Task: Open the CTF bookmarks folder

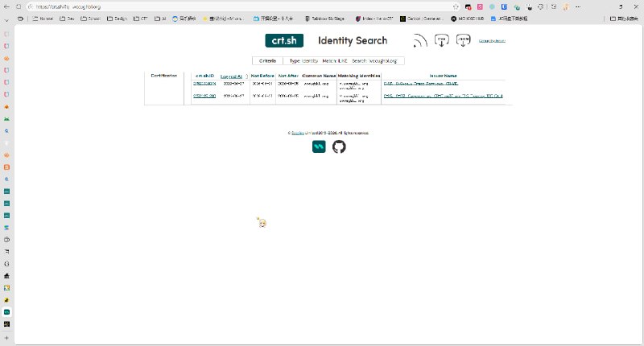Action: 140,19
